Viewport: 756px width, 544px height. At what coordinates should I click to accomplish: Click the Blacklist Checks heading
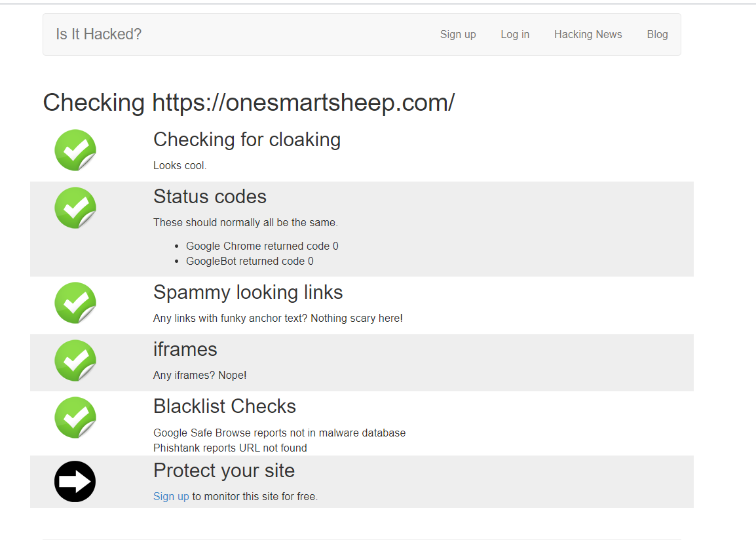[x=225, y=406]
